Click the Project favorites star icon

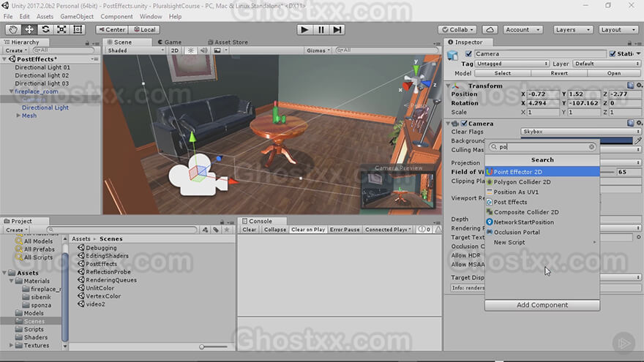pyautogui.click(x=226, y=230)
